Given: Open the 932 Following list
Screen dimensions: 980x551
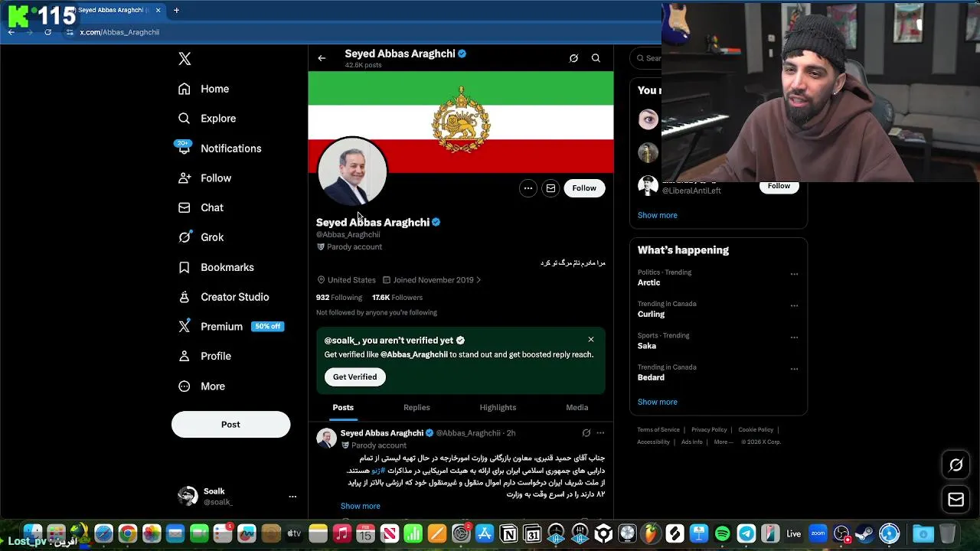Looking at the screenshot, I should tap(339, 298).
